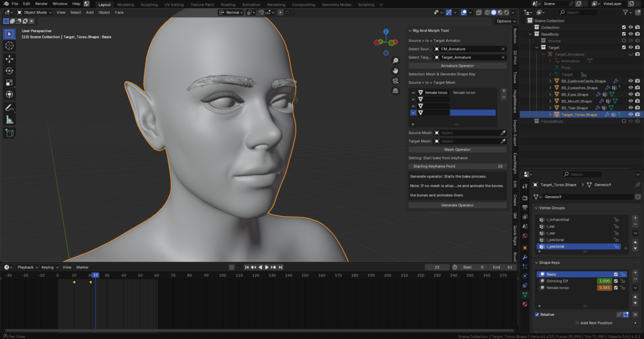This screenshot has width=644, height=339.
Task: Click the Generate Operator button
Action: coord(457,205)
